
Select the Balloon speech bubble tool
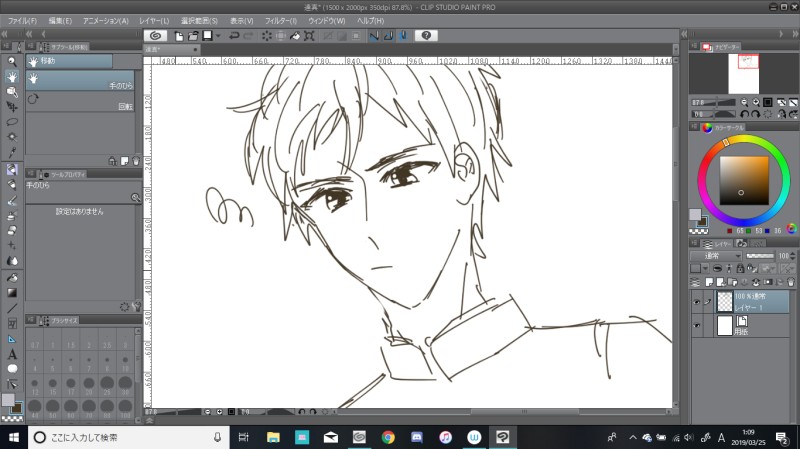click(12, 369)
